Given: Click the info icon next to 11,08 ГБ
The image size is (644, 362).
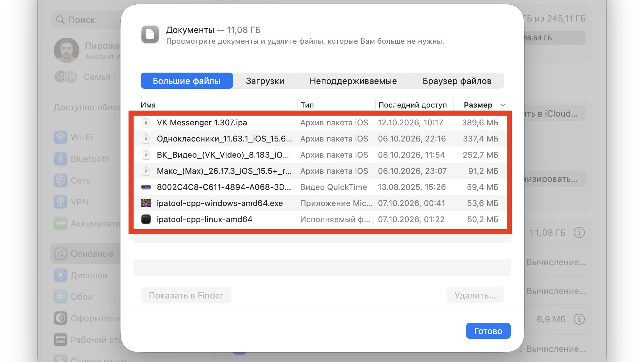Looking at the screenshot, I should pos(579,233).
